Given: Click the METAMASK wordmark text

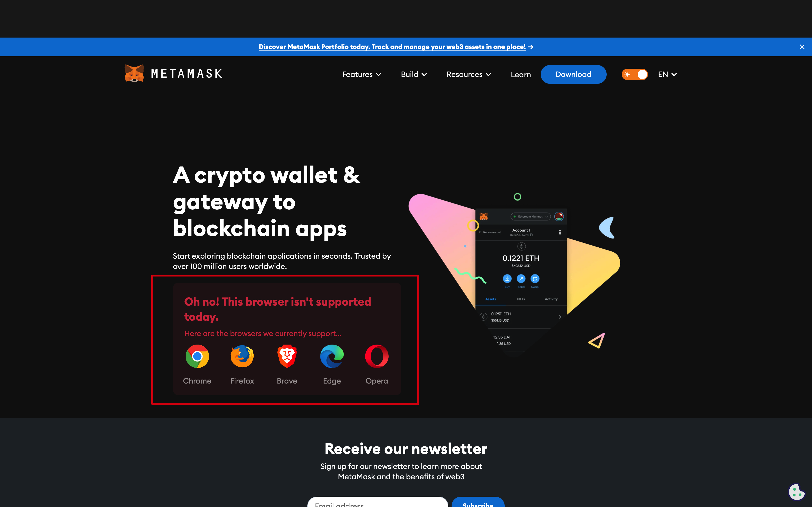Looking at the screenshot, I should pos(187,73).
